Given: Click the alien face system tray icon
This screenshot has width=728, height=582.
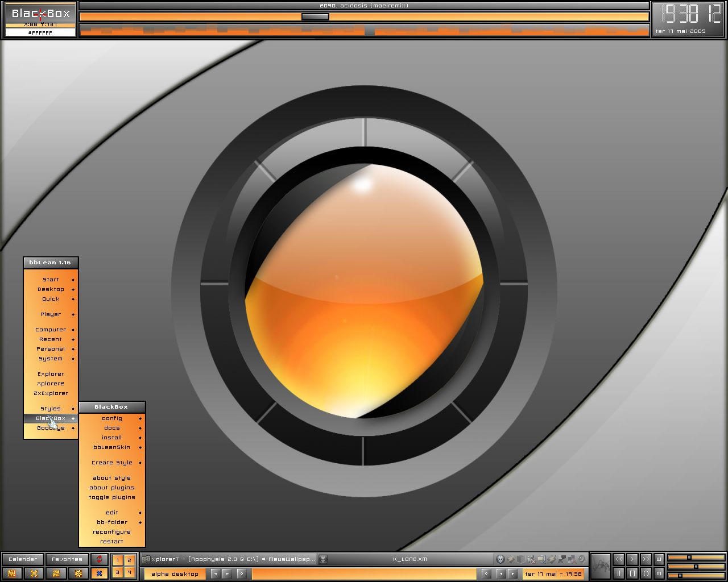Looking at the screenshot, I should pyautogui.click(x=500, y=559).
